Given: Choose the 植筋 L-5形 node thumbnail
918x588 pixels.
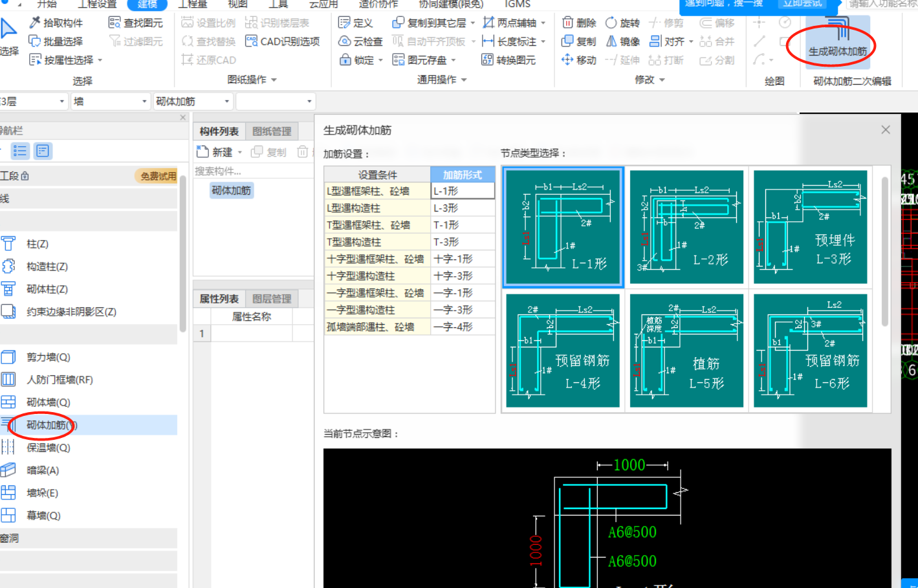Looking at the screenshot, I should pyautogui.click(x=686, y=351).
